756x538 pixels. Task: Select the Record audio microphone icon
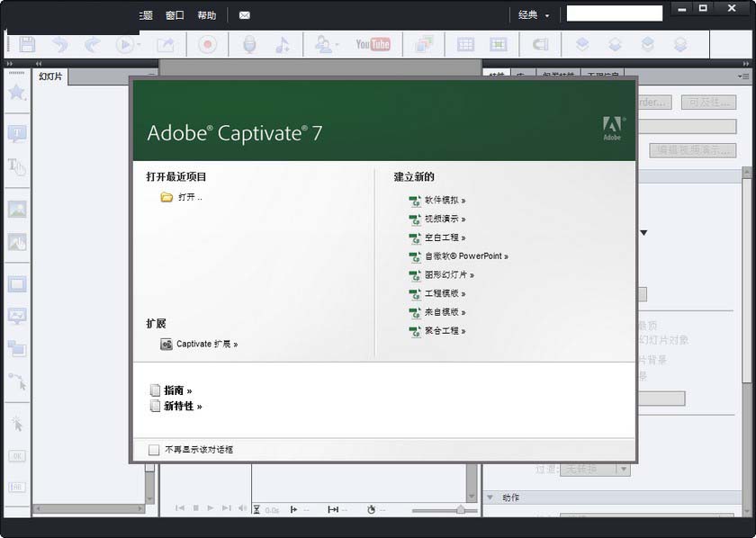pos(249,43)
